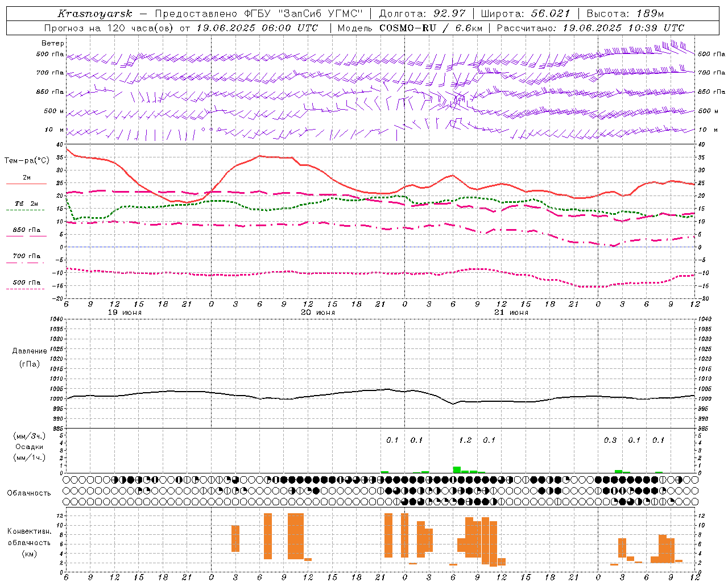Click the 'Конвективн.' convective cloud label
Image resolution: width=728 pixels, height=582 pixels.
coord(29,531)
